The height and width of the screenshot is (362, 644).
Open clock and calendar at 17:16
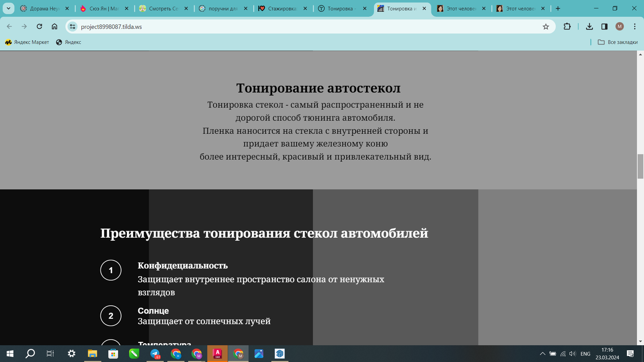tap(607, 354)
